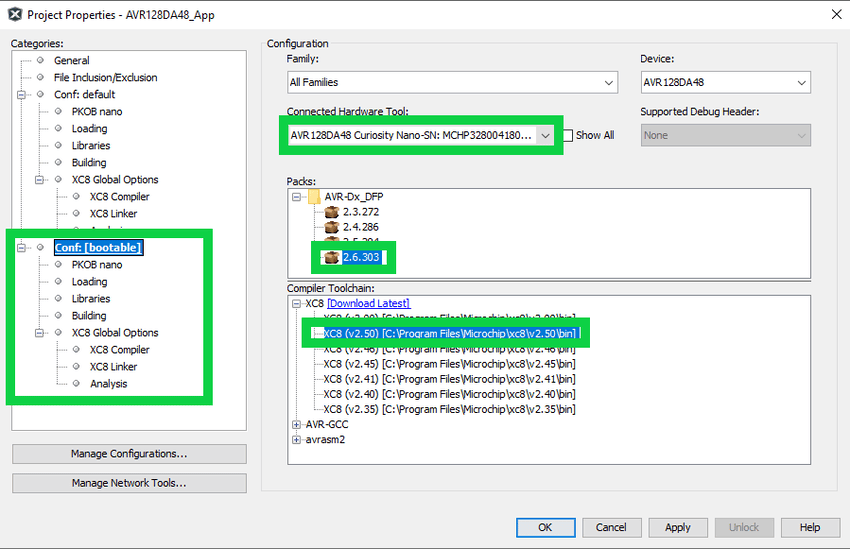Click the OK button
Viewport: 850px width, 549px height.
pyautogui.click(x=545, y=527)
